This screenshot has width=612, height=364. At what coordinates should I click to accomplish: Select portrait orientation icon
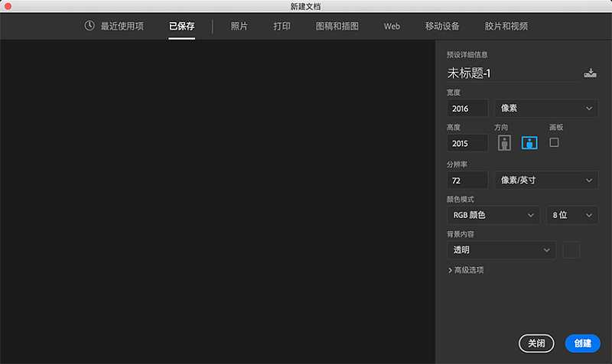point(504,143)
